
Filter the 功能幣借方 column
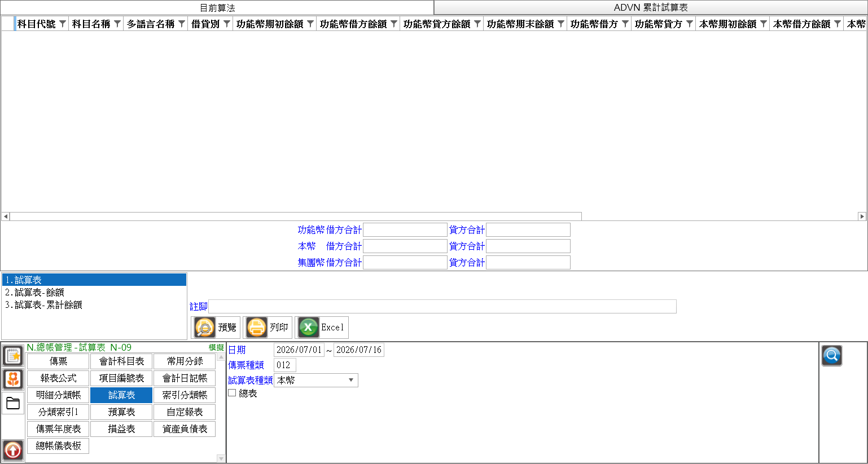point(625,24)
